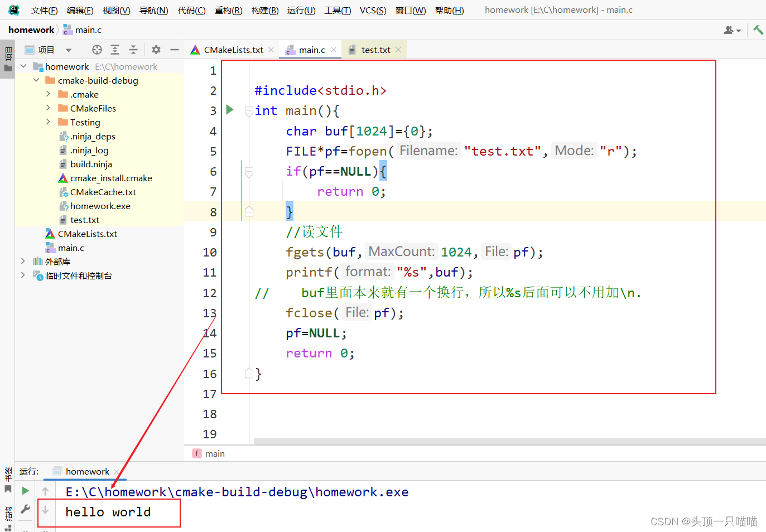The image size is (766, 532).
Task: Open the 代码(C) menu
Action: coord(191,10)
